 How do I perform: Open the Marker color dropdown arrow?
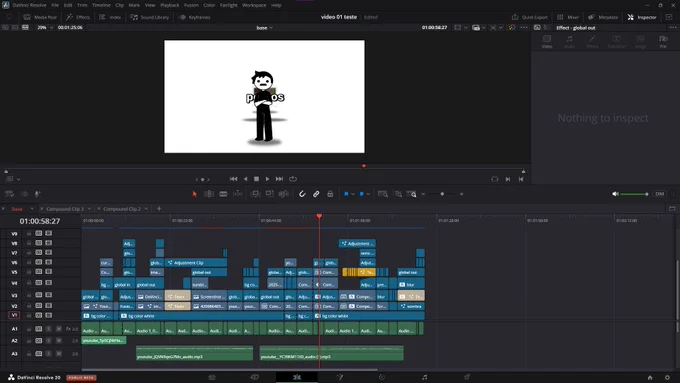pyautogui.click(x=368, y=194)
